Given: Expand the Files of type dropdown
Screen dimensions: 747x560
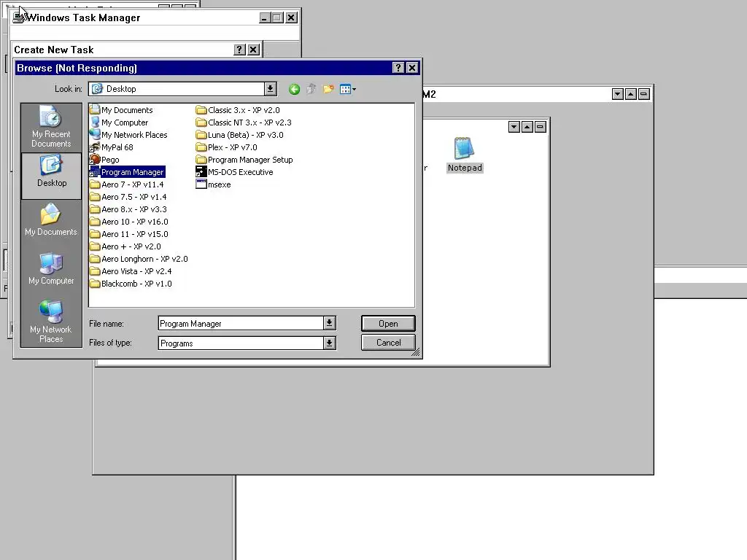Looking at the screenshot, I should click(x=329, y=343).
